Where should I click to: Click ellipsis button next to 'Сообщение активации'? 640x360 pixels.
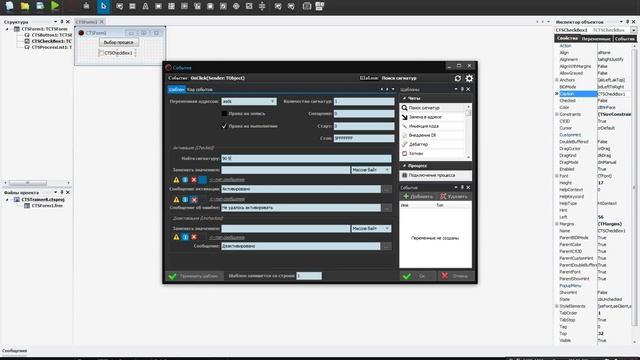[387, 189]
